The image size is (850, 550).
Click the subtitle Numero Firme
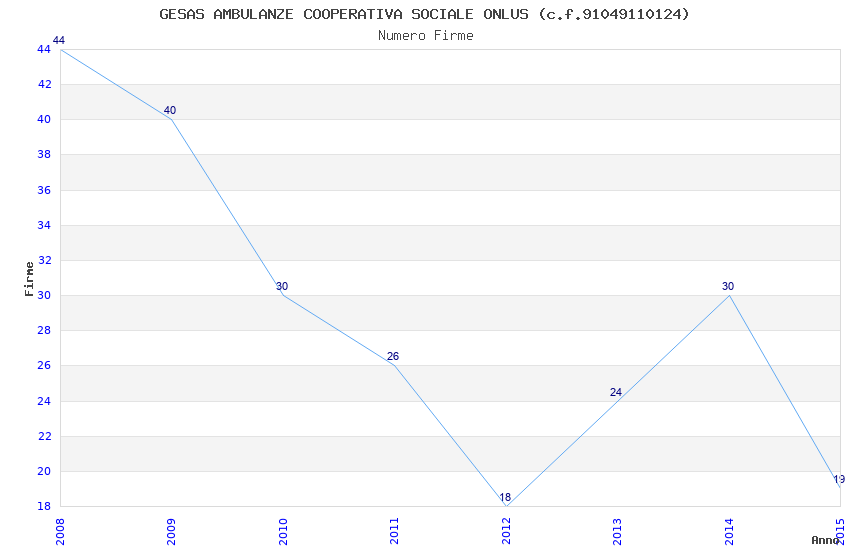click(426, 36)
